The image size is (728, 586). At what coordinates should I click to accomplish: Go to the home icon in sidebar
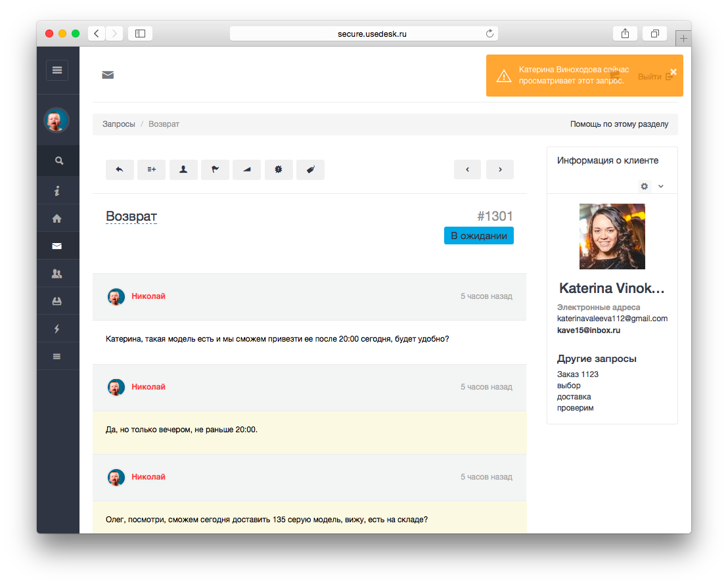(57, 218)
